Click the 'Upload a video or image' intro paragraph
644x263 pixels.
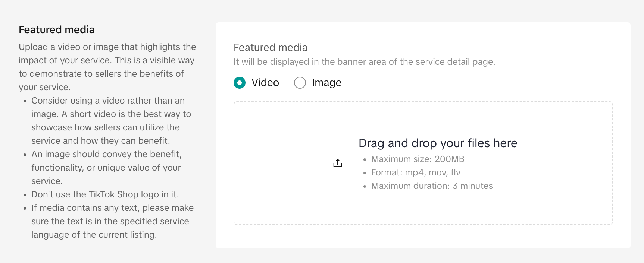(x=107, y=67)
